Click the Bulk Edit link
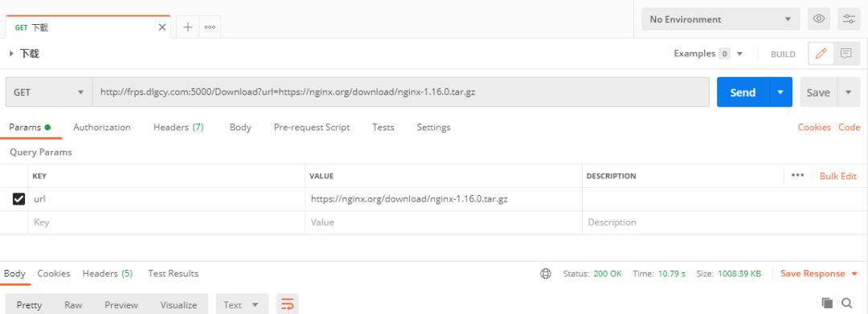The height and width of the screenshot is (314, 868). (838, 176)
